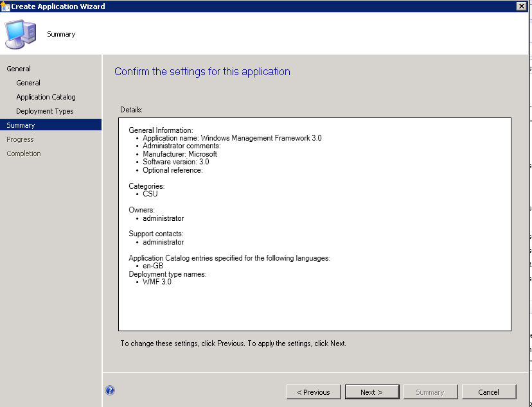Click the 'Administrator comments:' line
The image size is (532, 407).
(182, 146)
